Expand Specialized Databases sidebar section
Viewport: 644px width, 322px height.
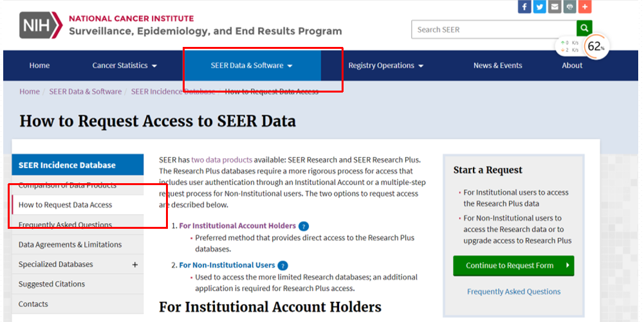(134, 265)
